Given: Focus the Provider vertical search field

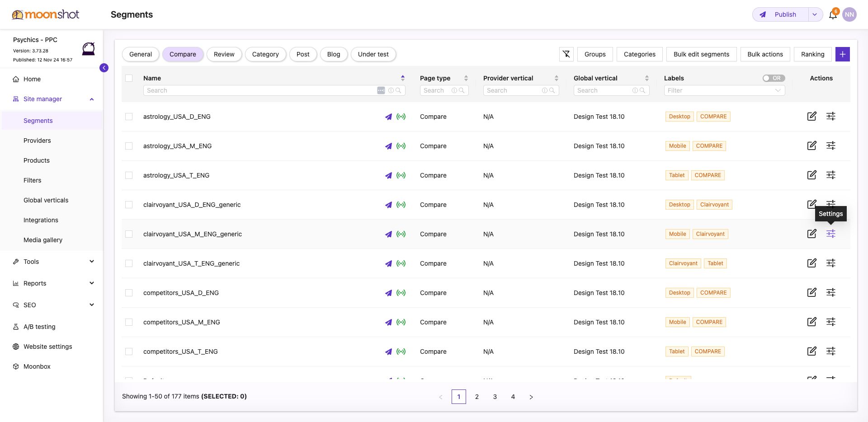Looking at the screenshot, I should coord(521,90).
